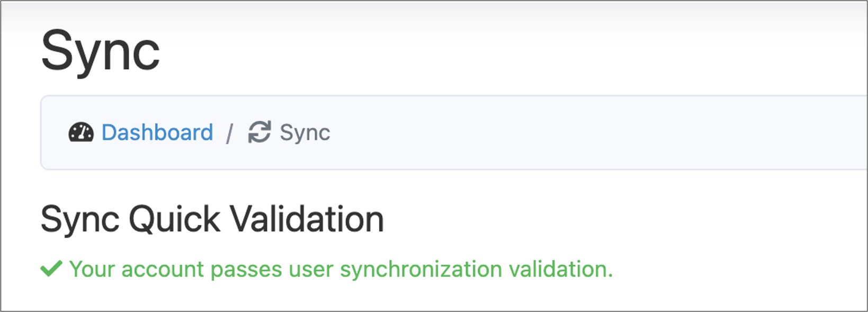Click the breadcrumb slash separator
868x312 pixels.
coord(229,133)
